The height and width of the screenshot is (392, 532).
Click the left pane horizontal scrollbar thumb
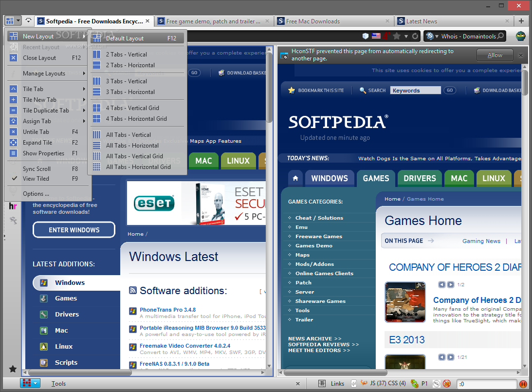(79, 373)
